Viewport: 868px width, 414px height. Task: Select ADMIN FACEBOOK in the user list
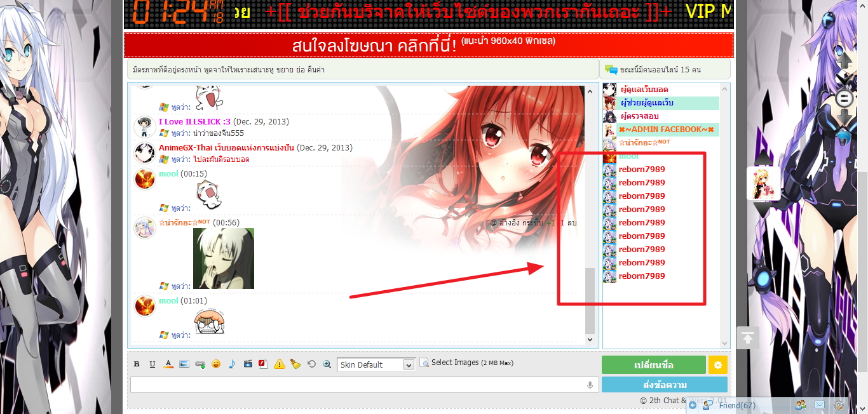pyautogui.click(x=666, y=130)
